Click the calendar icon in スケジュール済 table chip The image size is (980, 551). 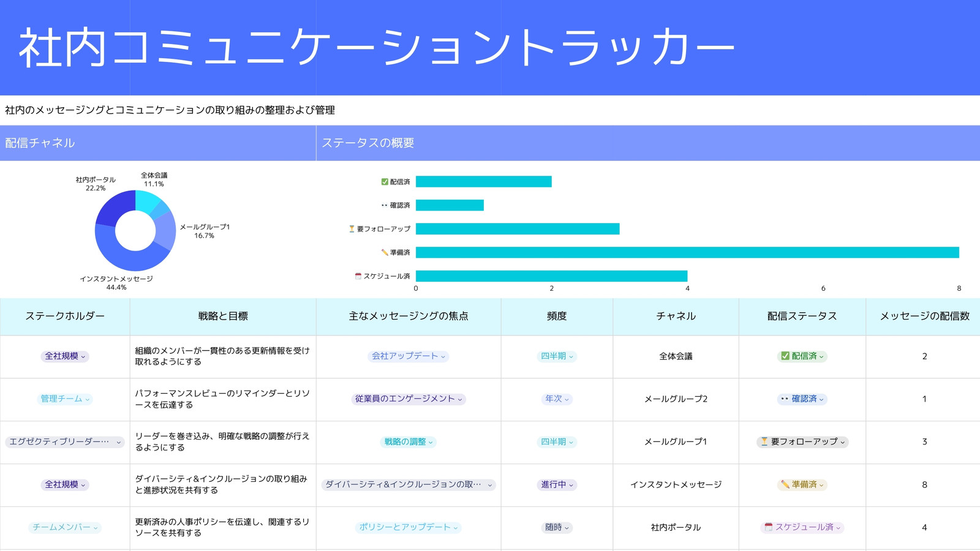click(768, 527)
